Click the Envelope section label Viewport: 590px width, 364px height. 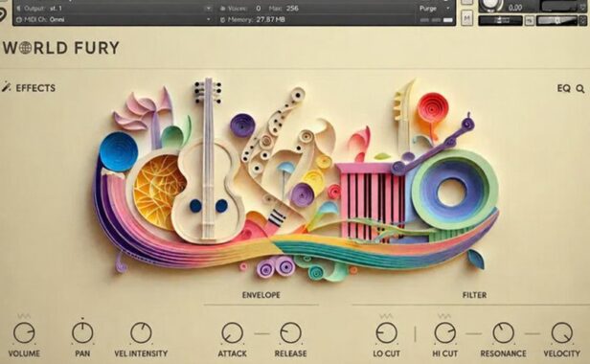[261, 295]
